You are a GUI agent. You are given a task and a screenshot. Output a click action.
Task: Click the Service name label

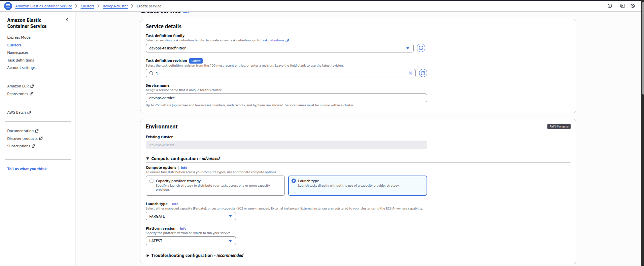pos(158,85)
